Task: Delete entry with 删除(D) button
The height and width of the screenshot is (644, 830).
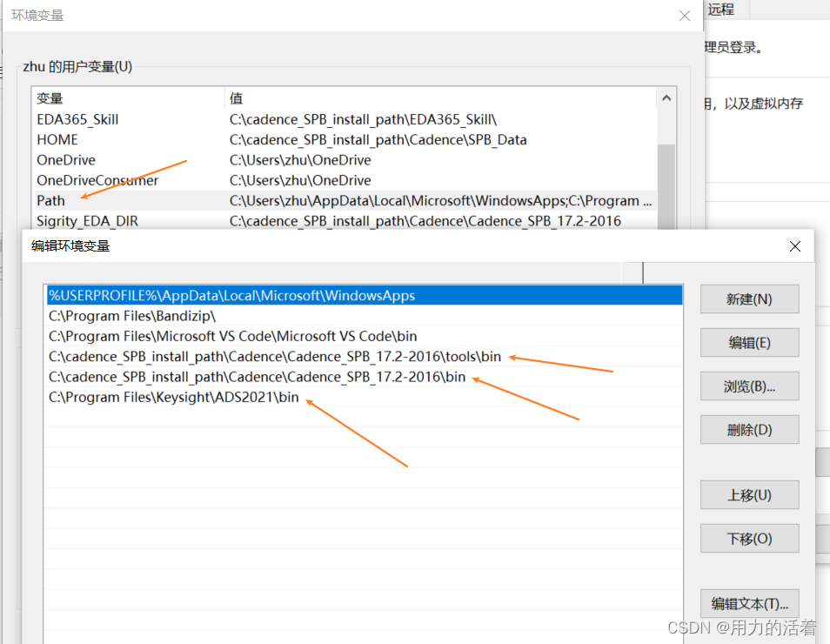Action: 749,430
